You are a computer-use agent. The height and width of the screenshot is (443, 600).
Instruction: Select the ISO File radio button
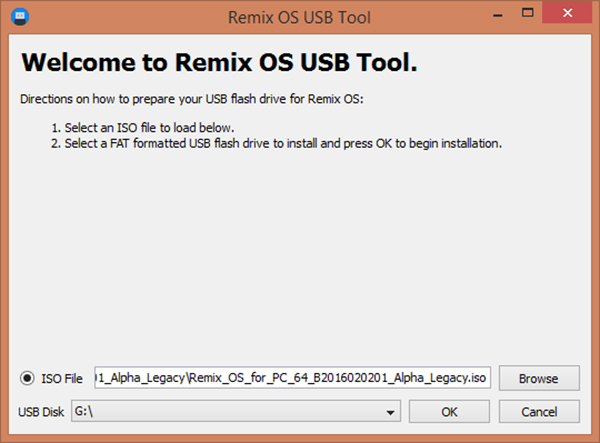point(28,379)
